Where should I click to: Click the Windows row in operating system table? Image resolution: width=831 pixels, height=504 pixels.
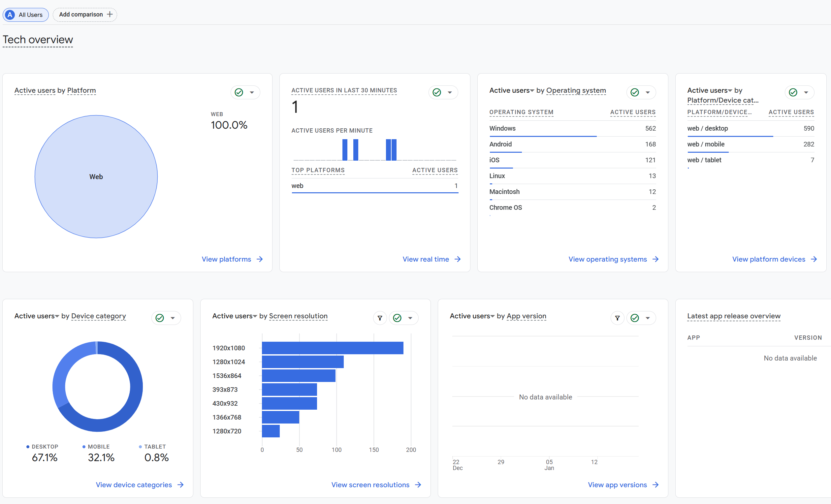coord(572,128)
